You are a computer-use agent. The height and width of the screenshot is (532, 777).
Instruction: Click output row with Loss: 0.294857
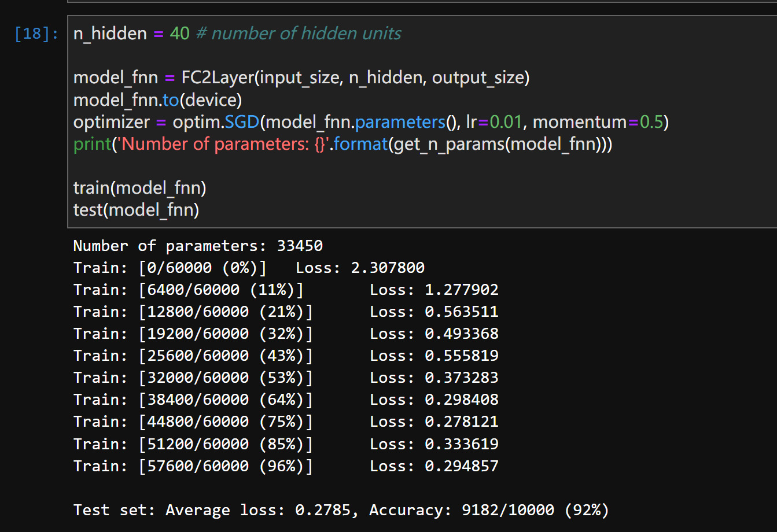[x=286, y=466]
